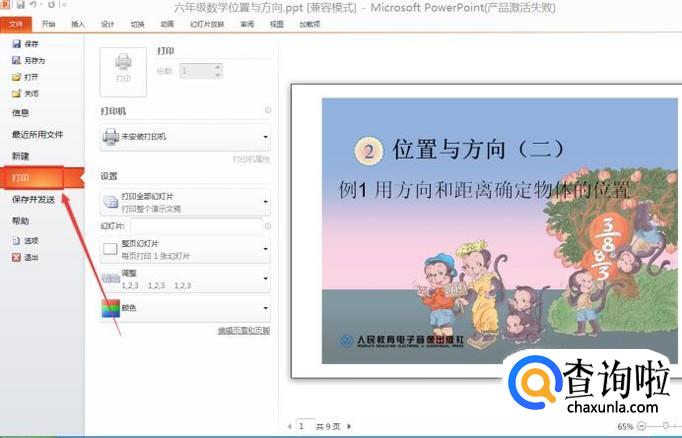Switch to the 插入 ribbon tab
682x438 pixels.
click(x=78, y=24)
